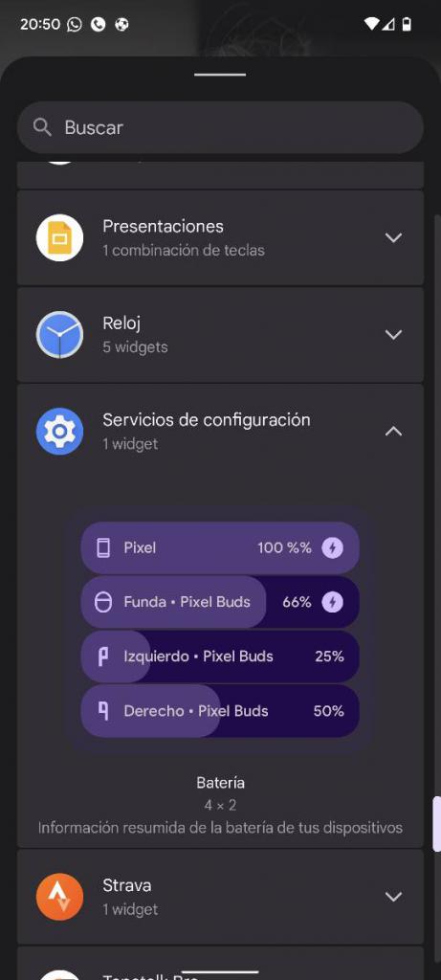
Task: Tap the Funda • Pixel Buds battery bar
Action: point(220,602)
